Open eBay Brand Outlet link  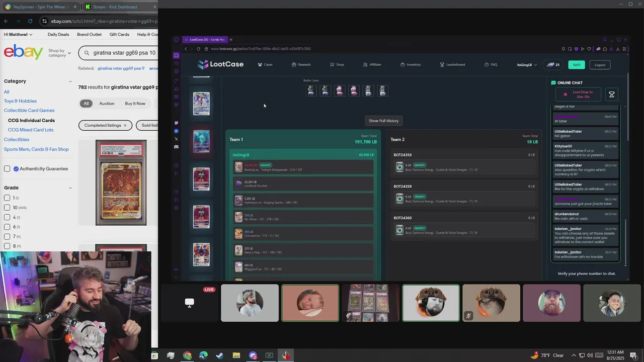coord(89,35)
